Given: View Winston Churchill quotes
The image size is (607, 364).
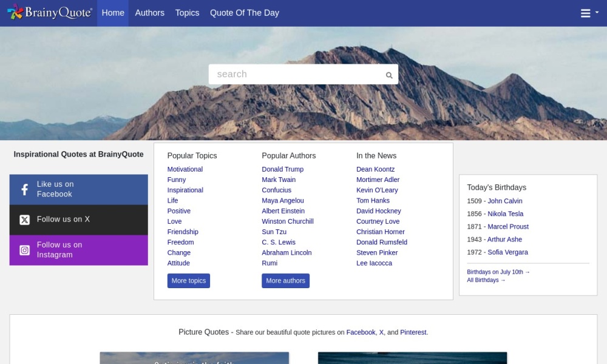Looking at the screenshot, I should click(x=288, y=221).
